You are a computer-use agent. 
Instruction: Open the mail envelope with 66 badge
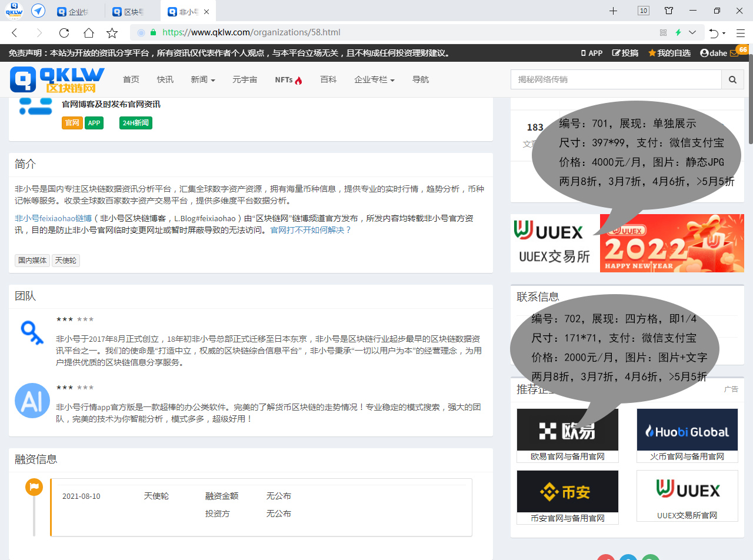pyautogui.click(x=734, y=53)
